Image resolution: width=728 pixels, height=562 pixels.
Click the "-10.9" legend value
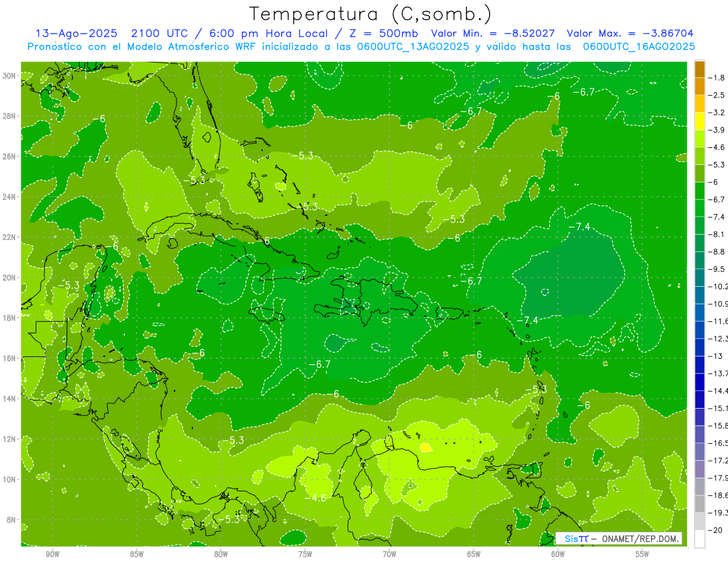(x=718, y=304)
